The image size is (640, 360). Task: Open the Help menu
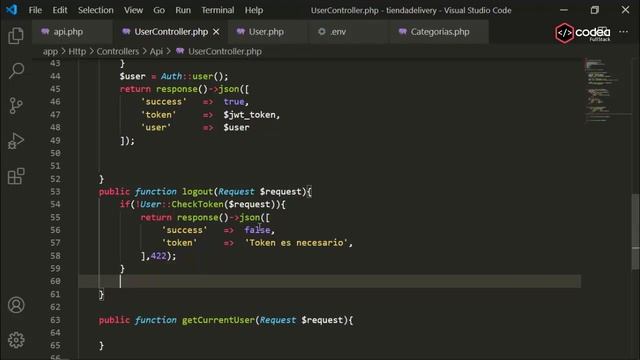pos(253,10)
